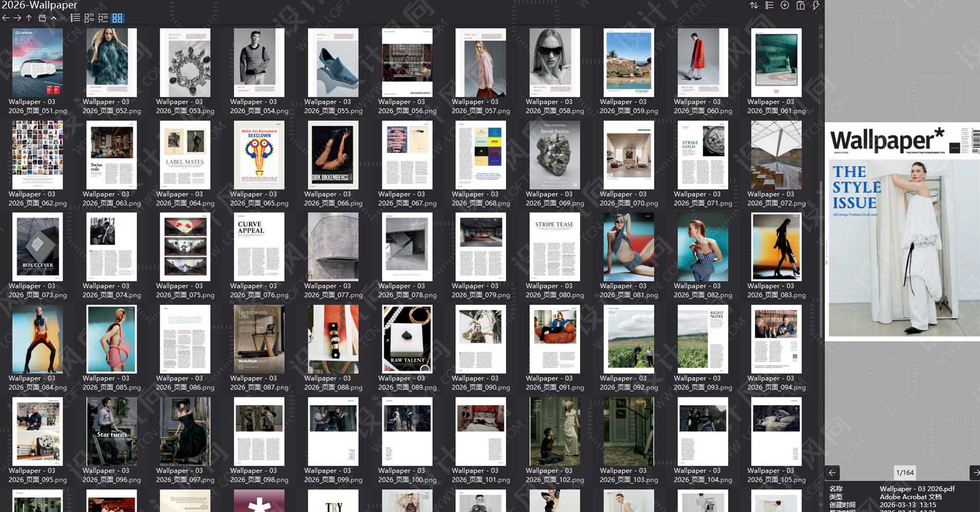Click the add new item plus icon
The height and width of the screenshot is (512, 980).
pyautogui.click(x=785, y=5)
